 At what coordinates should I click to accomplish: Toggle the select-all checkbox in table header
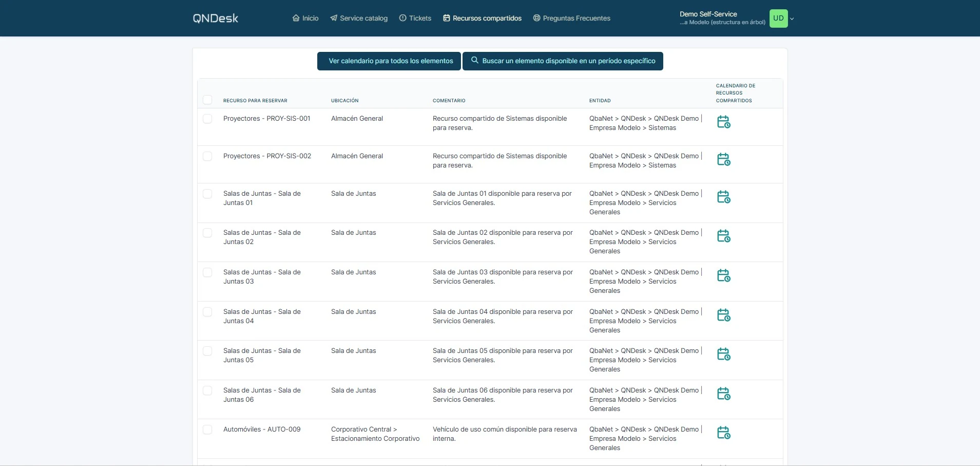207,100
